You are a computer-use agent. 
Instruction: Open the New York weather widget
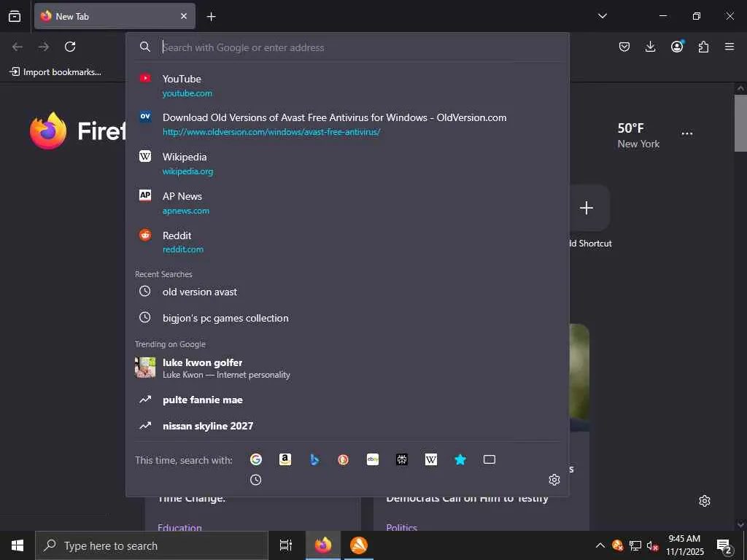pos(638,135)
